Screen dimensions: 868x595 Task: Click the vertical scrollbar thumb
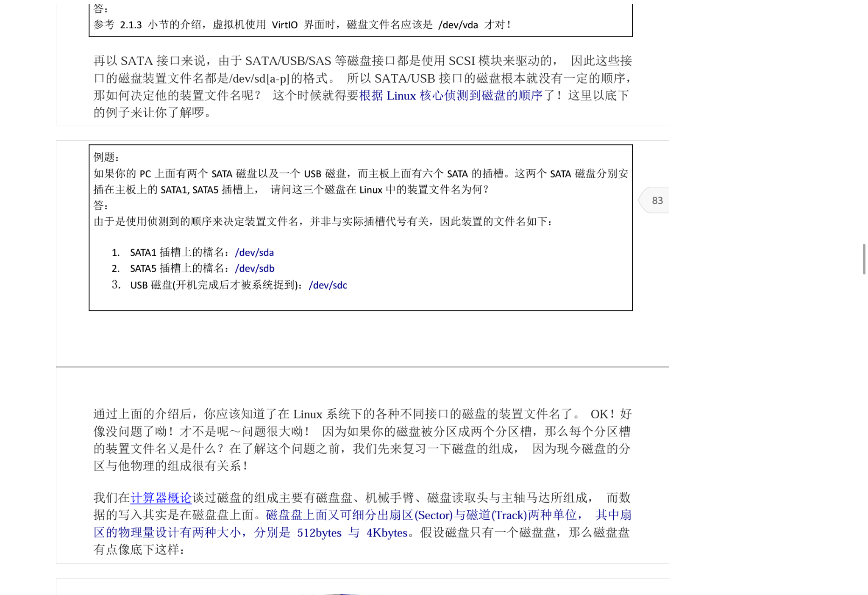[864, 259]
